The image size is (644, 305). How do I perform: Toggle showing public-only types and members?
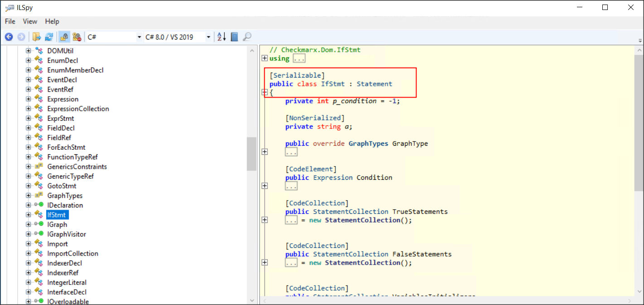[x=64, y=36]
